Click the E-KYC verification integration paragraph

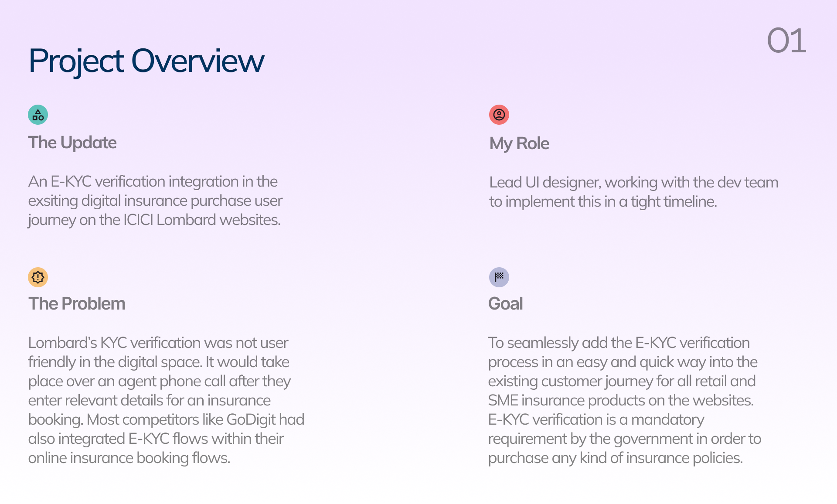tap(155, 201)
